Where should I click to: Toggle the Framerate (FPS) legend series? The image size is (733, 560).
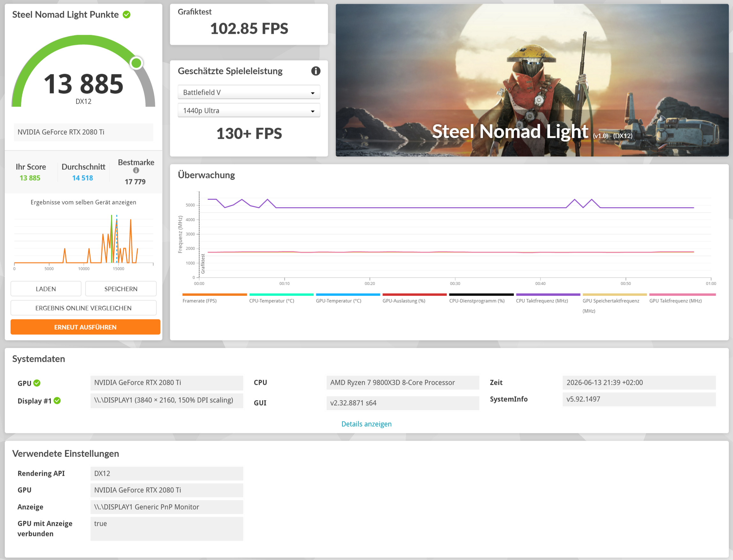215,298
